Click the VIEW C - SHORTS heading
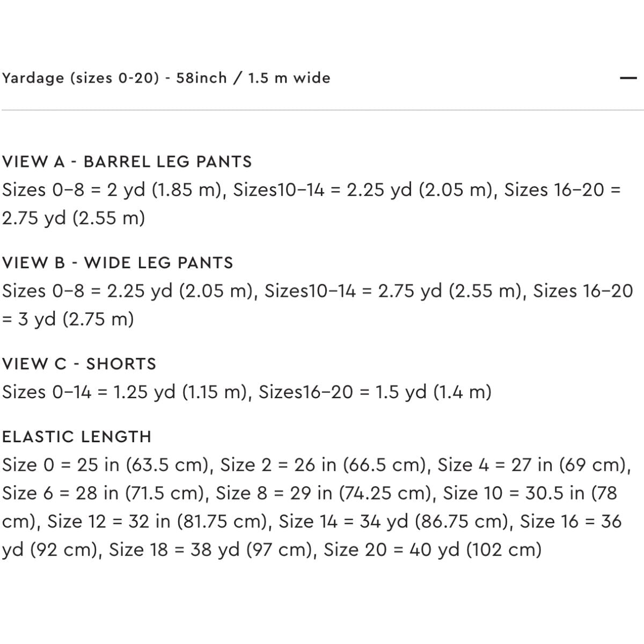 coord(79,363)
